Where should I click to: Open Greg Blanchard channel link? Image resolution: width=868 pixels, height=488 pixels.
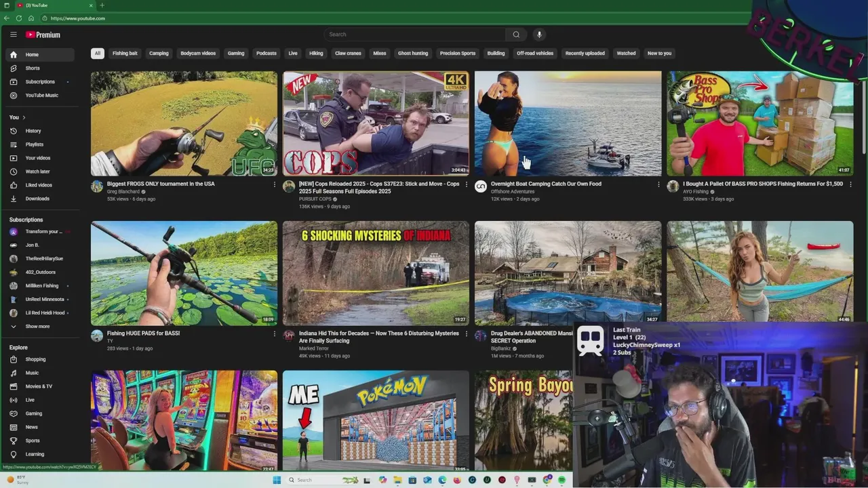(x=123, y=192)
